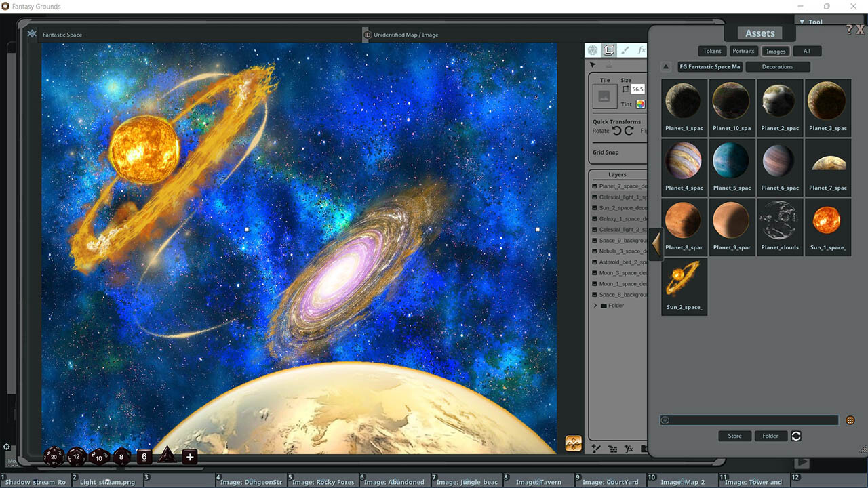Click the fx effects icon
Screen dimensions: 868x488
[641, 49]
